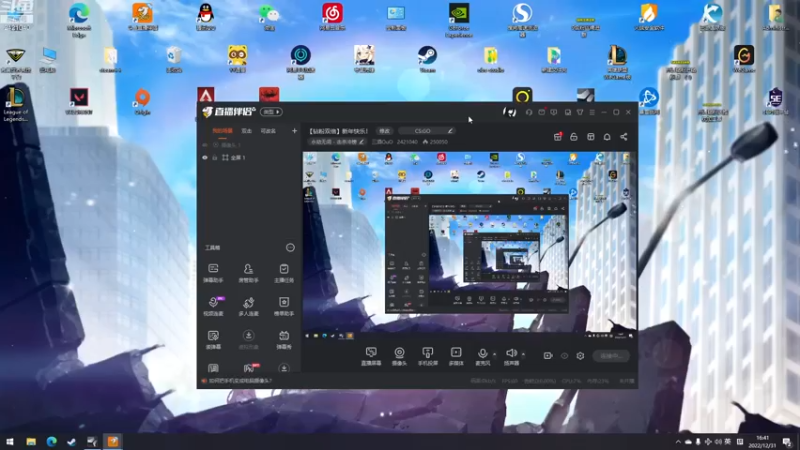
Task: Add the phone screen-cast source
Action: [x=428, y=356]
